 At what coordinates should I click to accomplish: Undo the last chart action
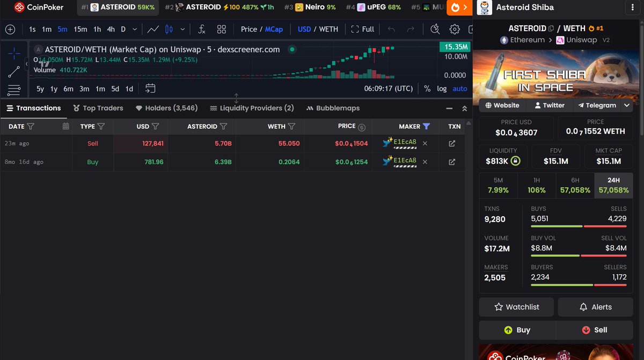391,29
